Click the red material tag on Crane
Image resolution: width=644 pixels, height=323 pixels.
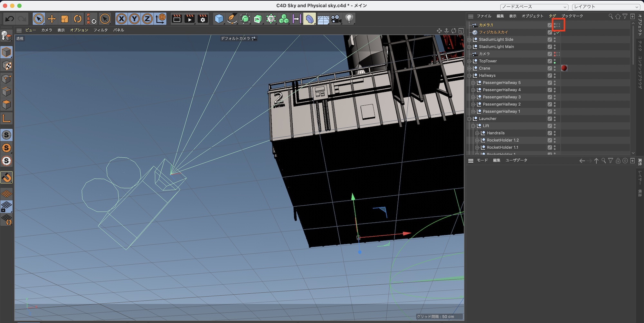564,68
